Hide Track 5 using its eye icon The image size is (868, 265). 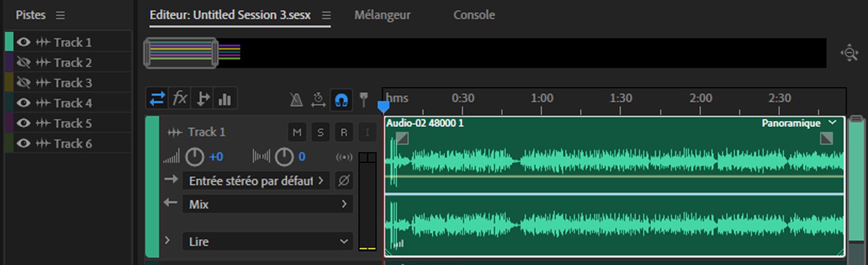coord(23,123)
